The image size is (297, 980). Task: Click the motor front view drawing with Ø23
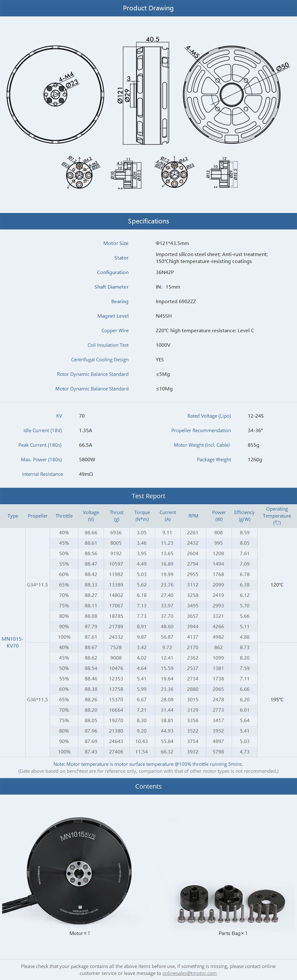point(55,94)
